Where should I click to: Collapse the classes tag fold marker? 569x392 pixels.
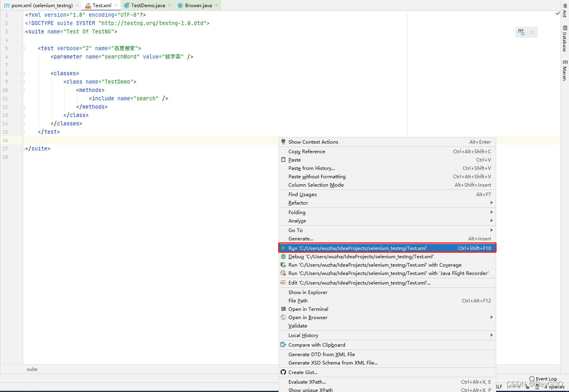(x=23, y=74)
